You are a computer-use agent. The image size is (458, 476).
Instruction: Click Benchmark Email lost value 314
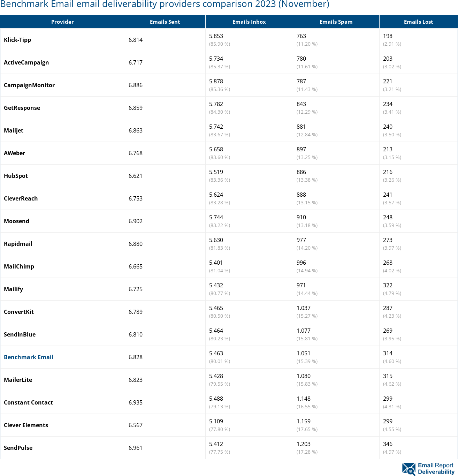388,353
